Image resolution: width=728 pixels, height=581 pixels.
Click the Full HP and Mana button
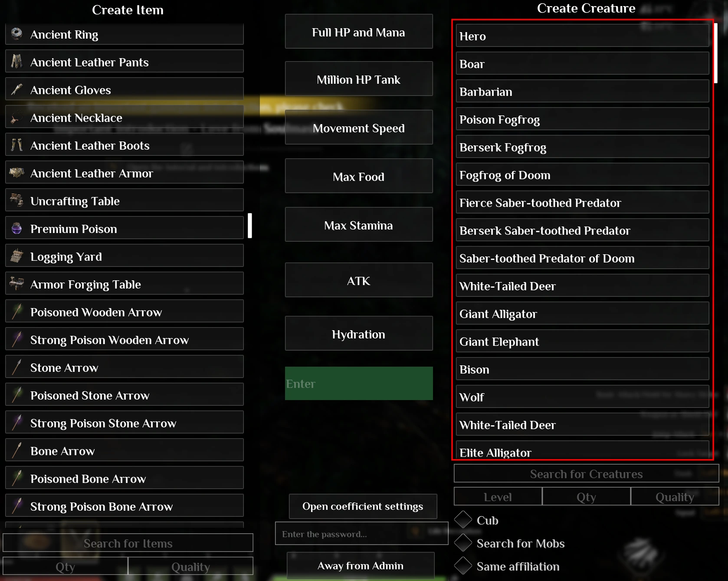pos(359,32)
